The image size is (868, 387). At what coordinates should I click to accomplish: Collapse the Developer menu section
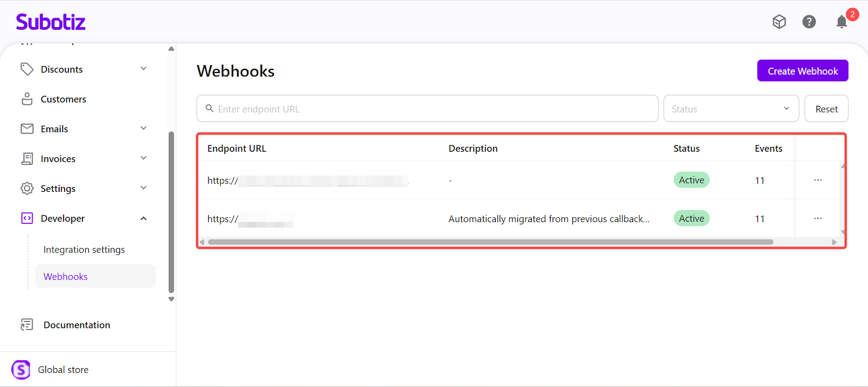(x=144, y=218)
